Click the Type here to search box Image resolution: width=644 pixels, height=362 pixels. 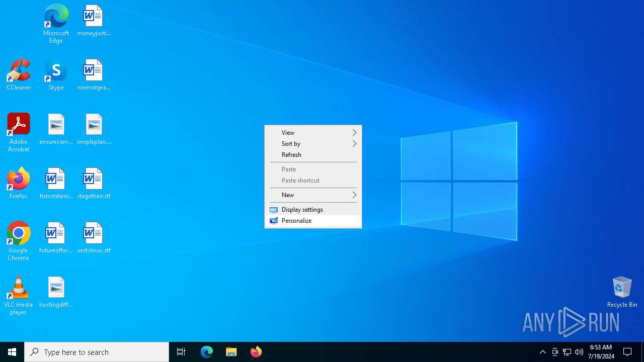point(97,352)
